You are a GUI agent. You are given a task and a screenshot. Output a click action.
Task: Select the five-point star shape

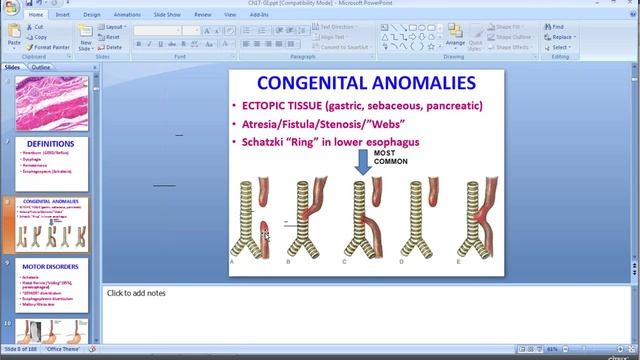tap(431, 47)
